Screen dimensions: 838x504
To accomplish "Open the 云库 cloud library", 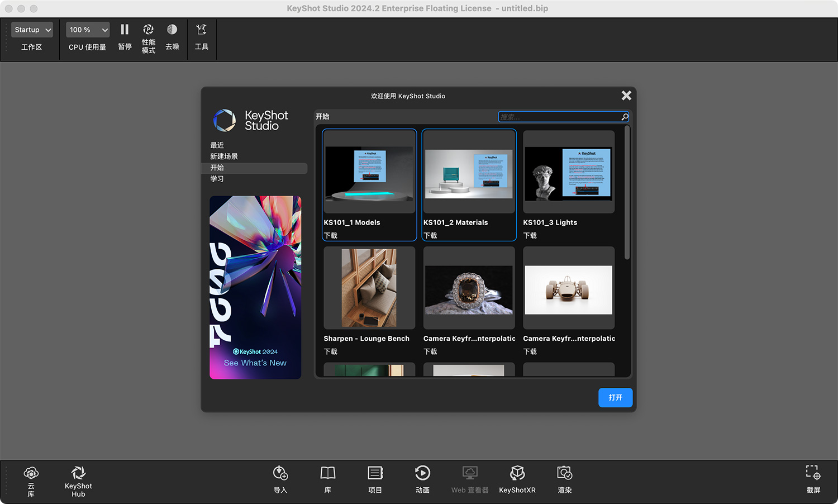I will [31, 481].
